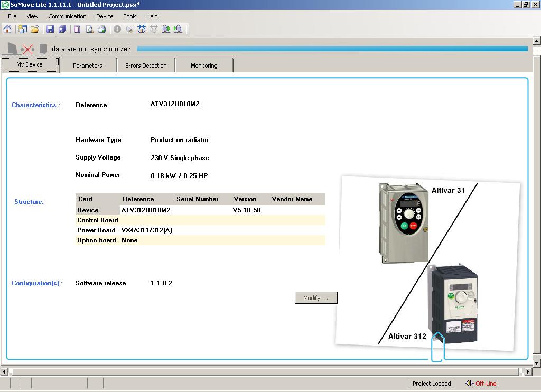Viewport: 541px width, 392px height.
Task: Click reference value ATV312H018M2 under Characteristics
Action: tap(175, 104)
